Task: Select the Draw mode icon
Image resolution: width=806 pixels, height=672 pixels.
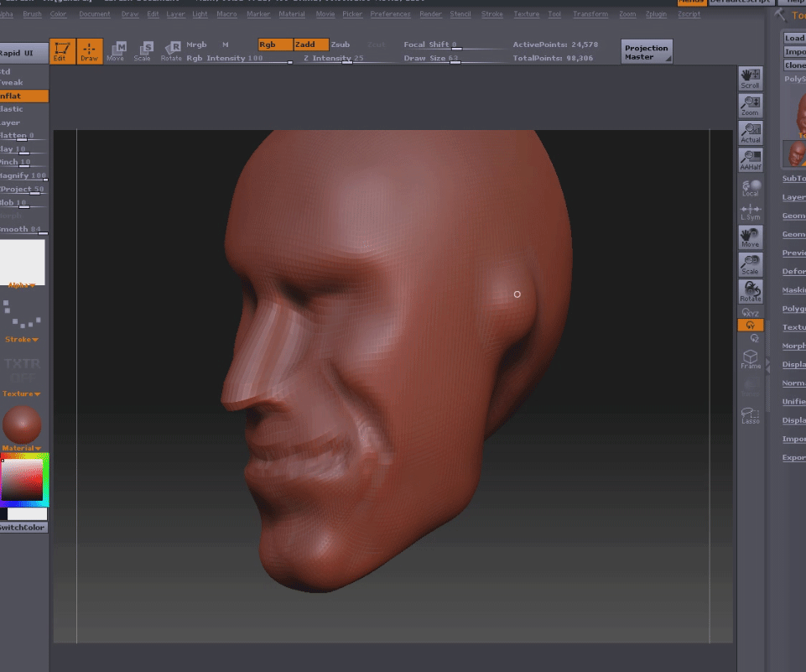Action: point(90,50)
